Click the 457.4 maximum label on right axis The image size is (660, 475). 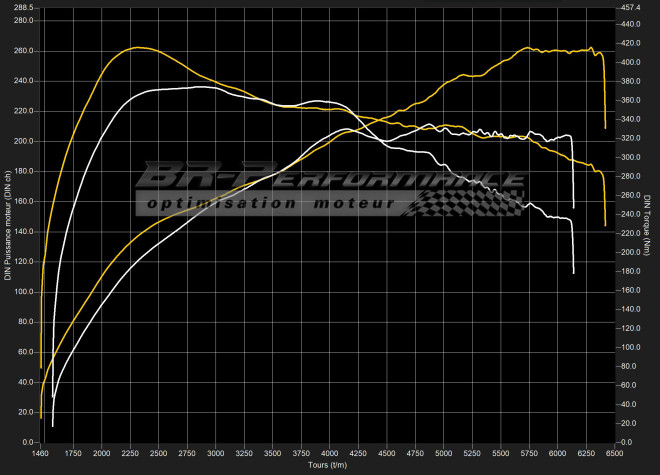(x=630, y=6)
